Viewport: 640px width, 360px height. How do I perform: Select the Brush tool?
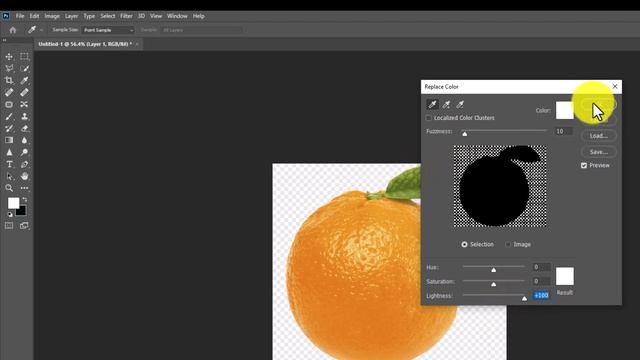(x=9, y=116)
